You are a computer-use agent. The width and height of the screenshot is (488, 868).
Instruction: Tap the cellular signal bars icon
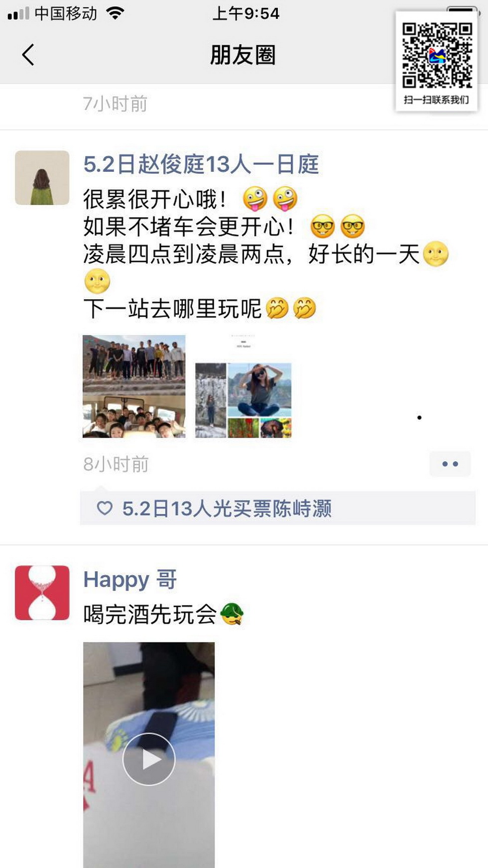pos(18,14)
